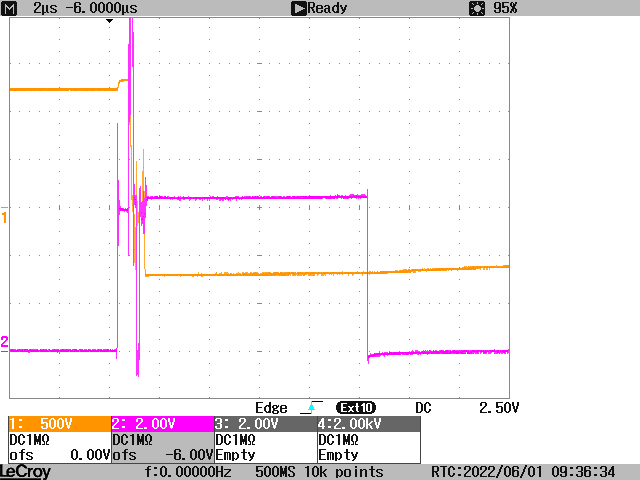
Task: Click channel 4 DC1MΩ coupling
Action: pos(338,440)
